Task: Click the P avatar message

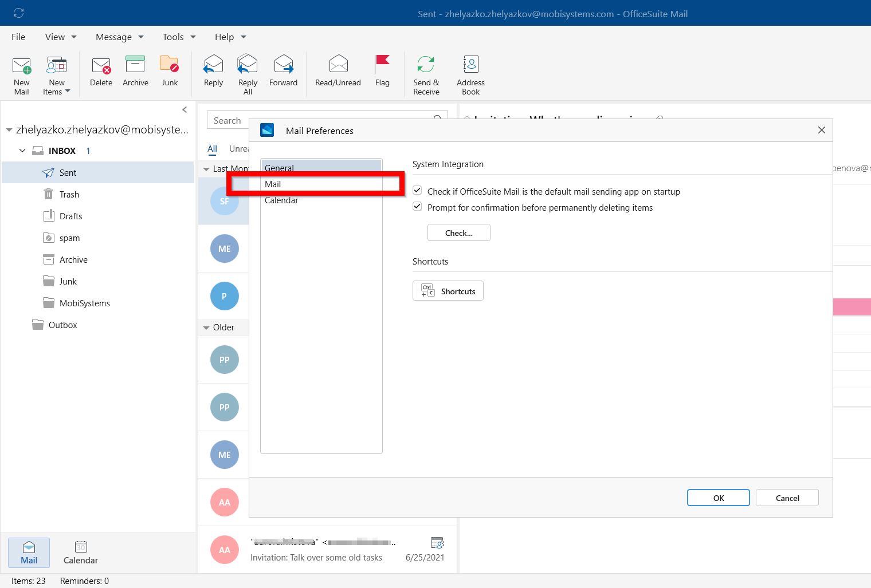Action: [225, 296]
